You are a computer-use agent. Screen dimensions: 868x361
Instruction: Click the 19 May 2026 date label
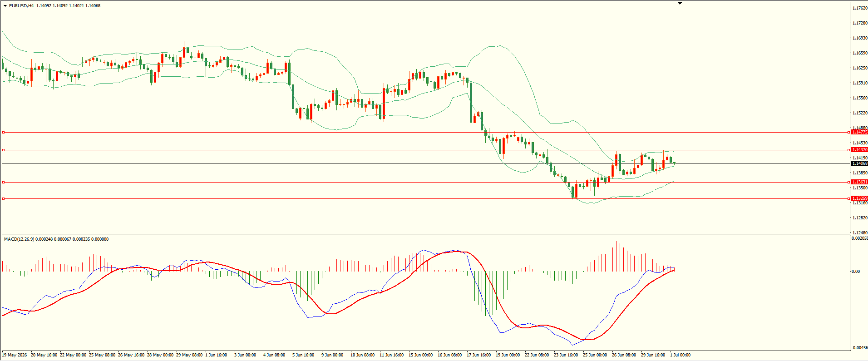click(15, 355)
